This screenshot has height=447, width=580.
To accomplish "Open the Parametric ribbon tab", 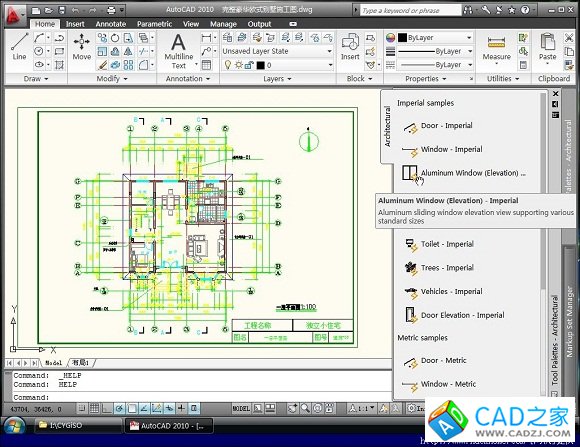I will click(154, 24).
